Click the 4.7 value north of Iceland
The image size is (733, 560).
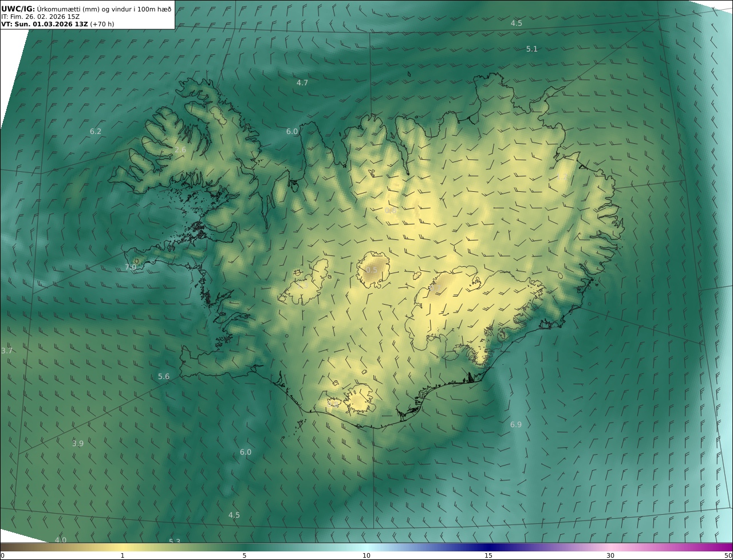coord(302,83)
